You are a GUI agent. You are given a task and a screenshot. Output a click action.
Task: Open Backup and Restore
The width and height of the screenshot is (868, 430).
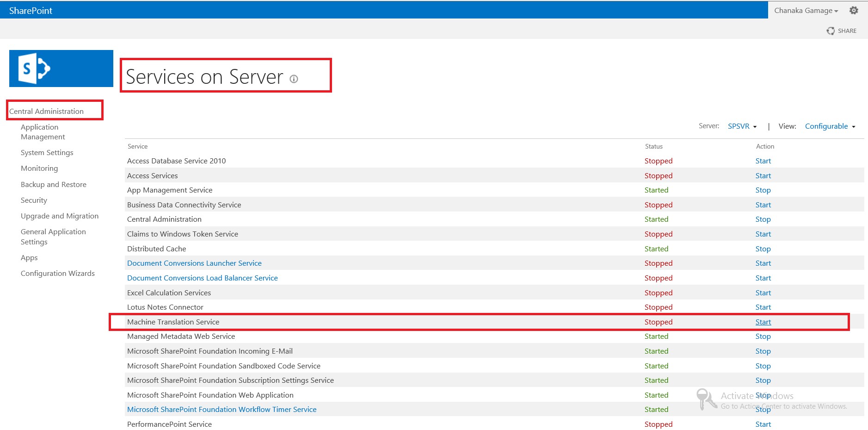tap(54, 184)
